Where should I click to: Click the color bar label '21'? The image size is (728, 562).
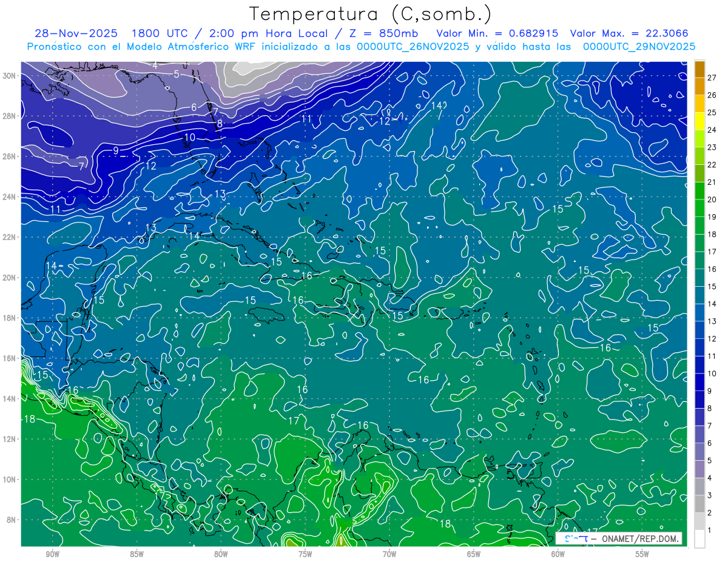coord(712,182)
